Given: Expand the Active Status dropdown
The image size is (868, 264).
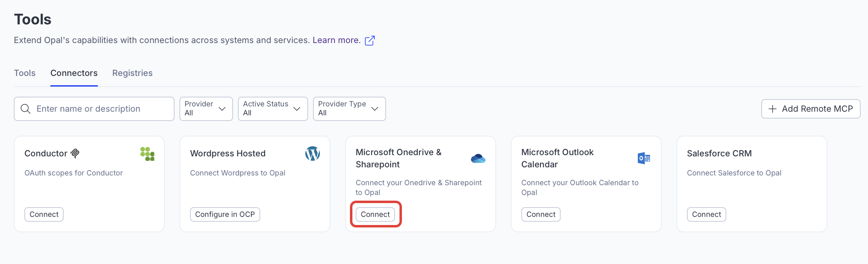Looking at the screenshot, I should coord(272,109).
